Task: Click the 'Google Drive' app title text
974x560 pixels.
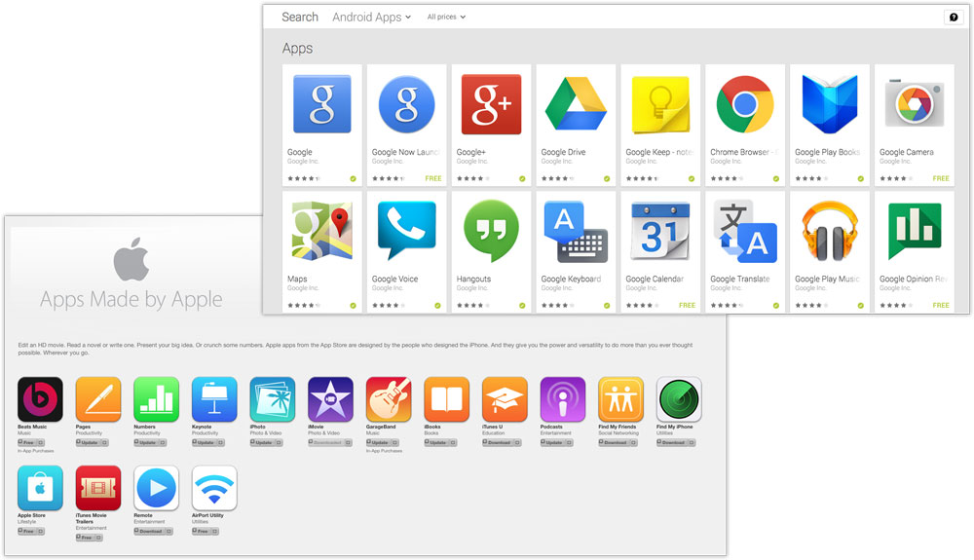Action: (x=563, y=152)
